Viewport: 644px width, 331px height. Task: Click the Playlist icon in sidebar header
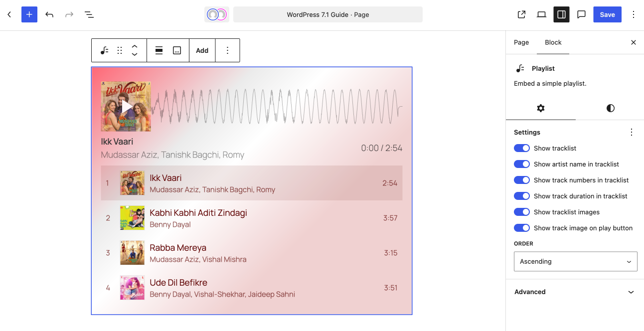pos(520,68)
